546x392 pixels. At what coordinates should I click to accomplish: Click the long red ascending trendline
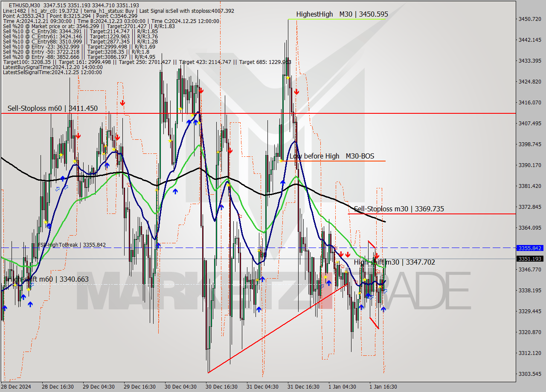(277, 328)
